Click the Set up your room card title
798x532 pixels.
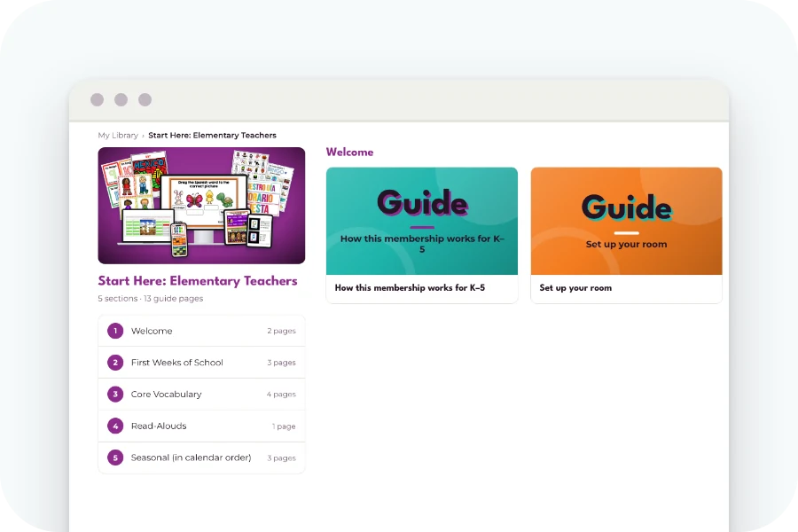575,288
